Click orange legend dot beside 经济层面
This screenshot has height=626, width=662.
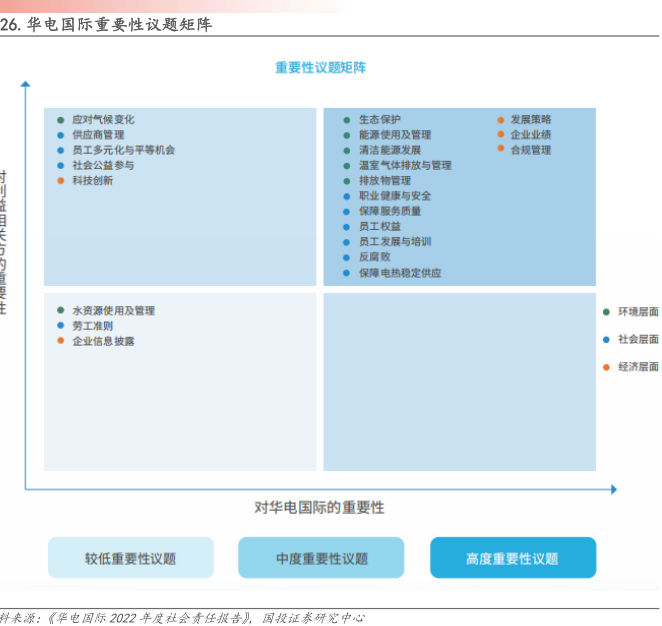[x=606, y=367]
